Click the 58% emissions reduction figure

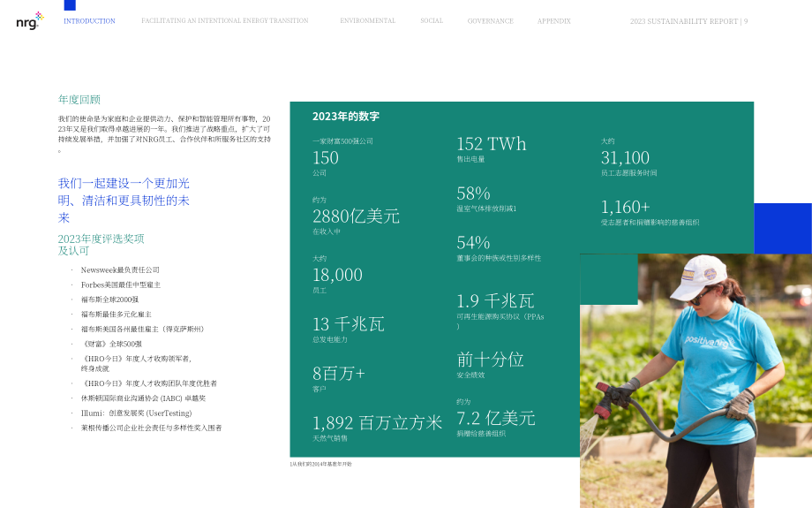pos(473,193)
